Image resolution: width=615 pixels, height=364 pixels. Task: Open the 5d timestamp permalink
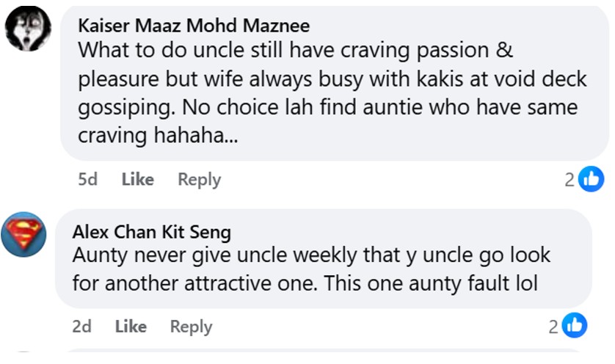[x=87, y=179]
